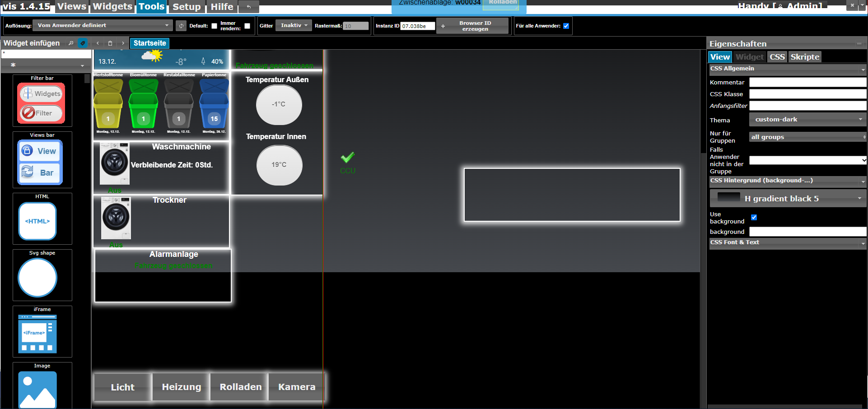Uncheck the Use background checkbox
This screenshot has height=409, width=868.
pyautogui.click(x=754, y=218)
